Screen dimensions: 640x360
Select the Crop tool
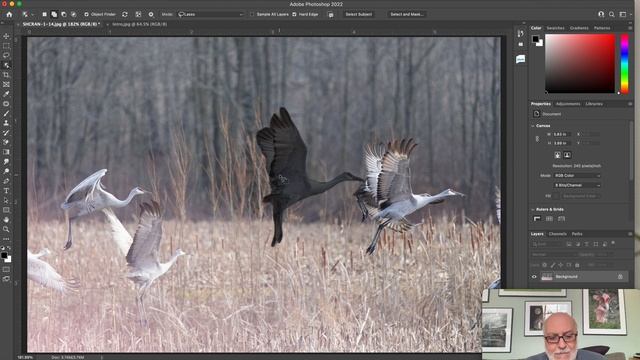click(x=6, y=75)
